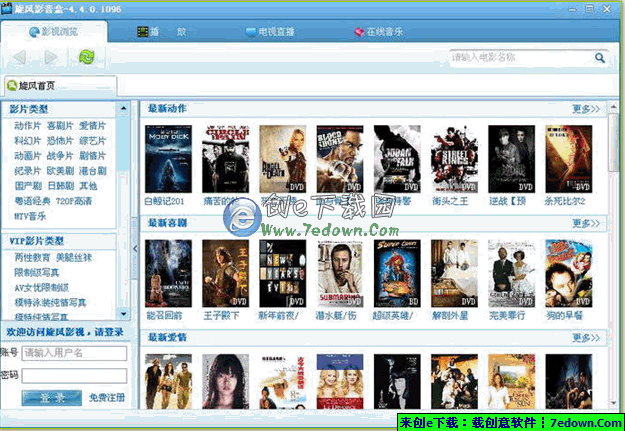Open 更多>> for 最新爱情
This screenshot has height=431, width=625.
point(586,338)
